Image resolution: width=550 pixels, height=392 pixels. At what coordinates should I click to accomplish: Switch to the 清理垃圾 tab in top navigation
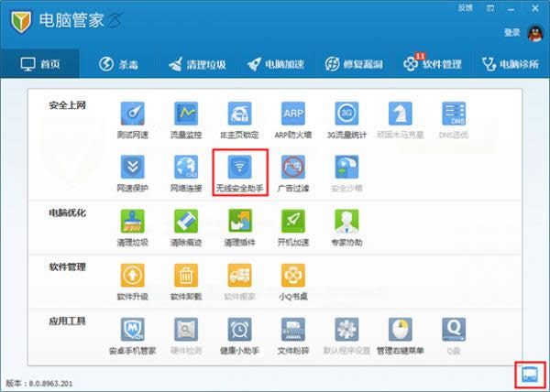[x=197, y=64]
